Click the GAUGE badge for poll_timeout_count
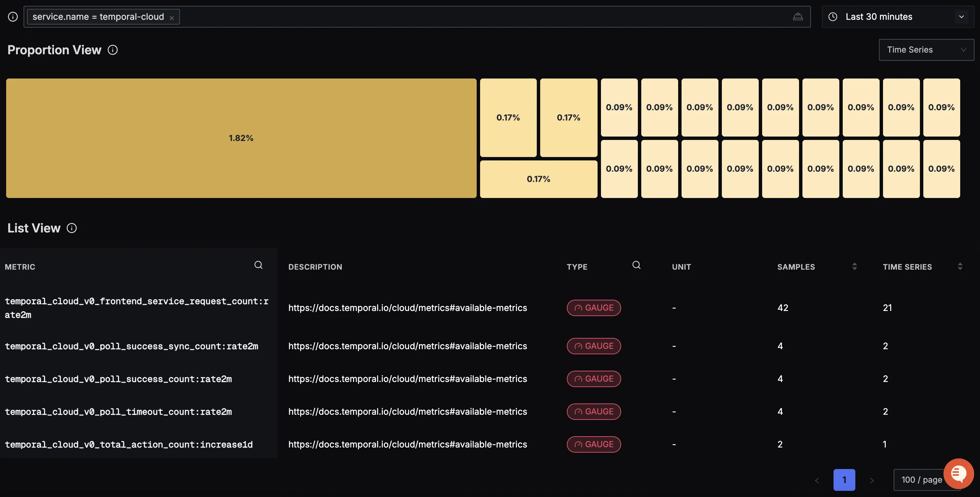The height and width of the screenshot is (497, 980). click(x=593, y=411)
